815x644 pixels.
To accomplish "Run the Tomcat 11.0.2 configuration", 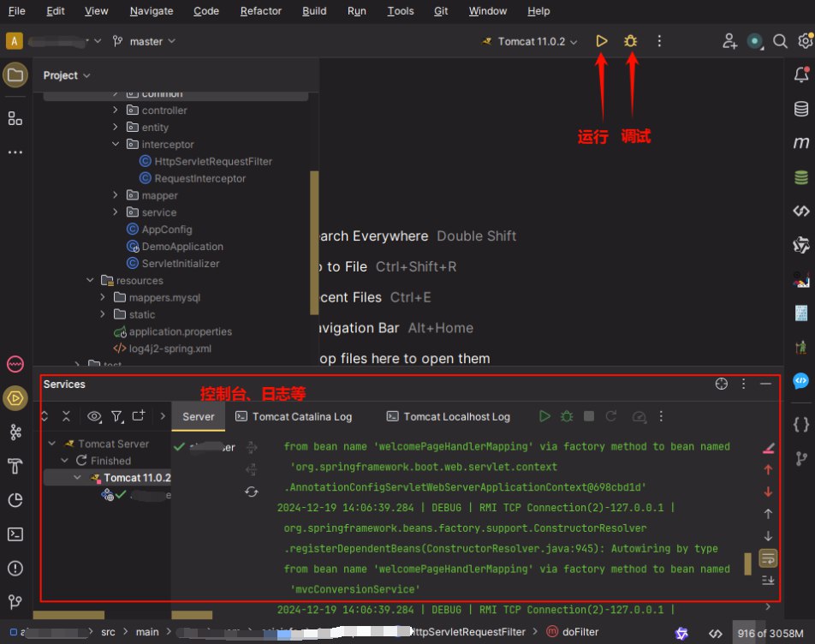I will (602, 41).
